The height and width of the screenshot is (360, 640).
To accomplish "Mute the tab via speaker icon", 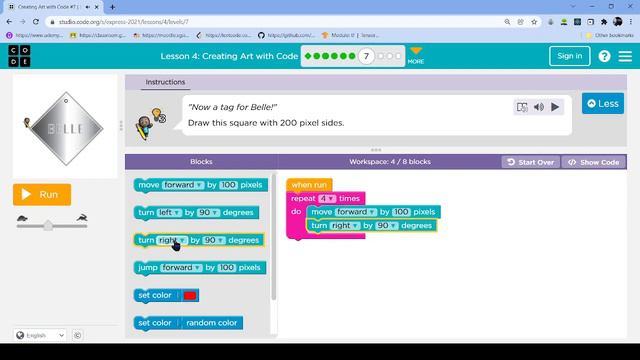I will [x=87, y=7].
